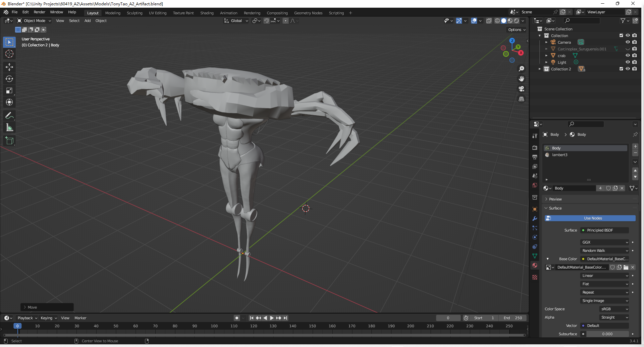Choose the Add Cube tool

click(x=9, y=141)
